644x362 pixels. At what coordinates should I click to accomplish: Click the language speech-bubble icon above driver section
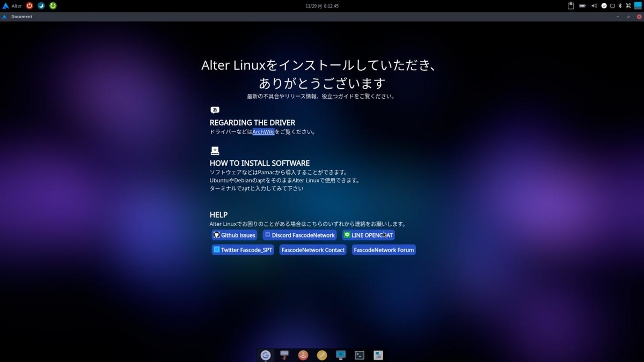(x=215, y=110)
